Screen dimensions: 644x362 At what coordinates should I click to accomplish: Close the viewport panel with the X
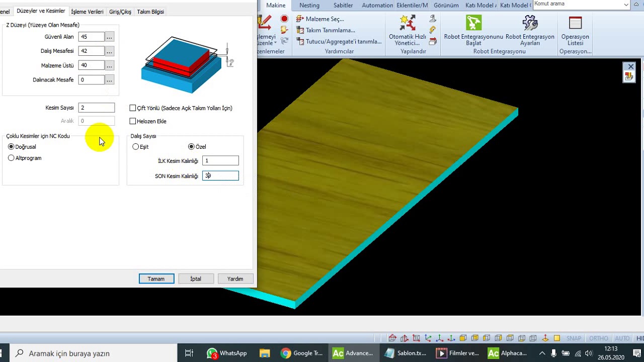click(x=630, y=66)
